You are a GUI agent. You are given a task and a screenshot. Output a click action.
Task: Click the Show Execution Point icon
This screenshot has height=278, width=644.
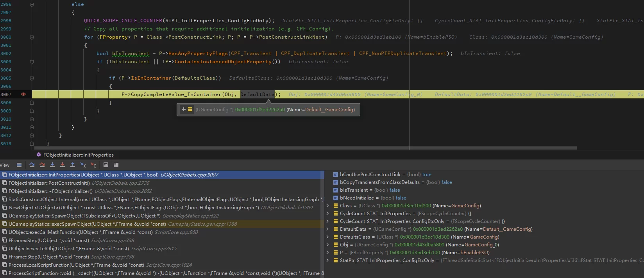pyautogui.click(x=19, y=165)
